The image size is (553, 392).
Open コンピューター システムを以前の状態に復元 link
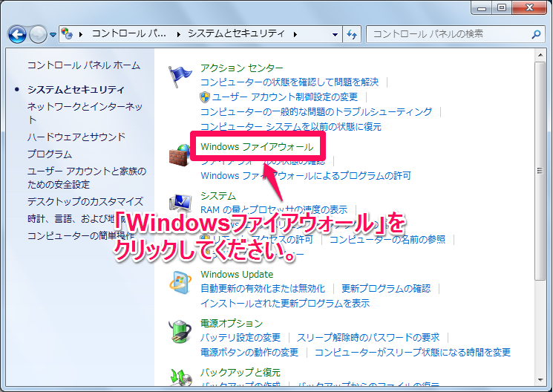click(291, 126)
